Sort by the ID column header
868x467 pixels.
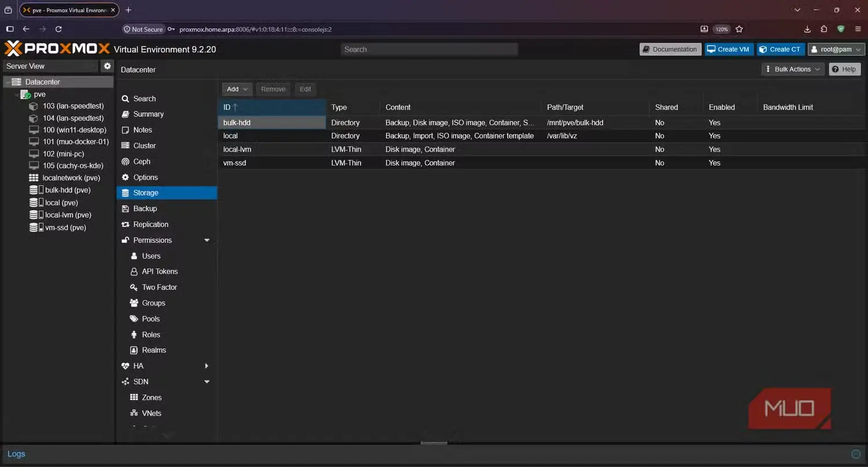coord(271,107)
